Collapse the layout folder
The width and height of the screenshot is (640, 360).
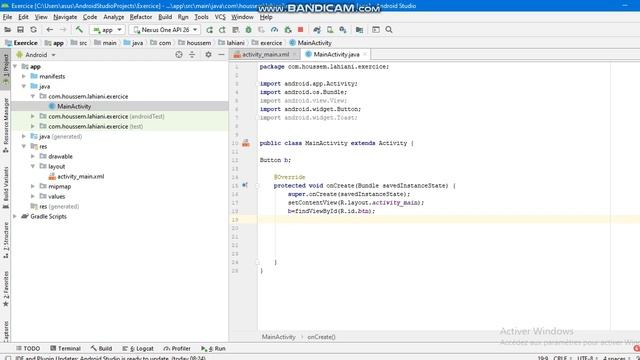33,166
